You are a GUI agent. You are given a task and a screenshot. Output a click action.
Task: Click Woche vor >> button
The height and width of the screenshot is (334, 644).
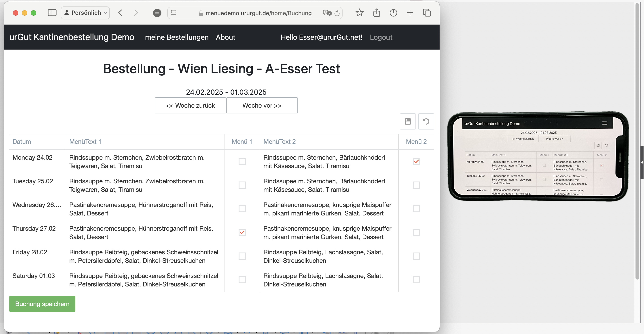(262, 105)
